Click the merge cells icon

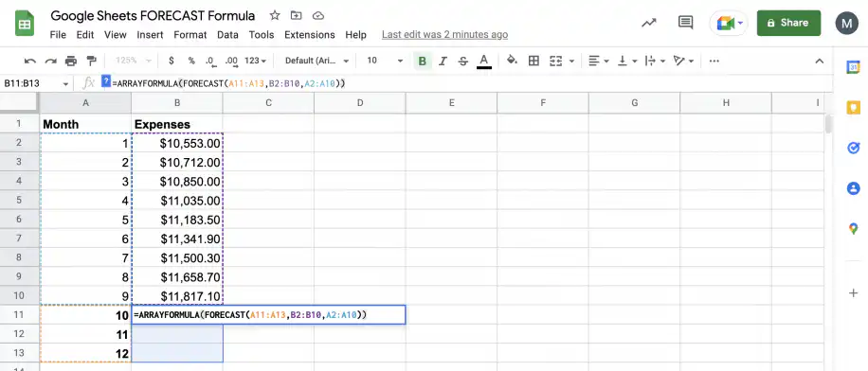pyautogui.click(x=556, y=61)
